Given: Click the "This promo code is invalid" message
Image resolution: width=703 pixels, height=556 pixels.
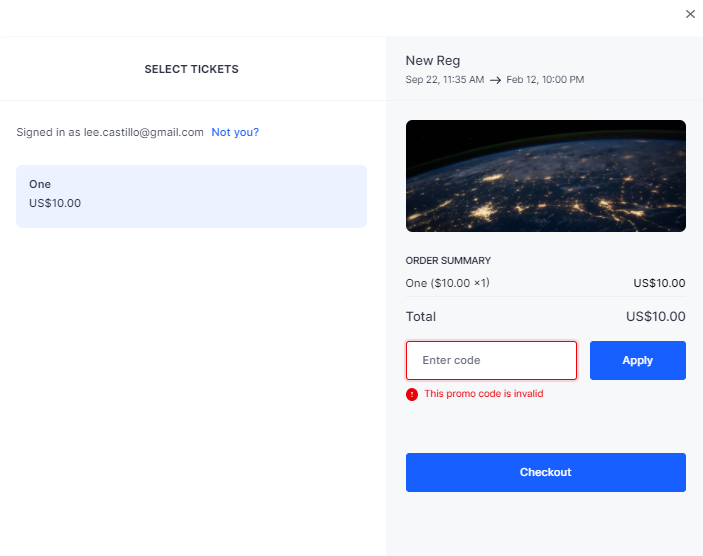Looking at the screenshot, I should 484,394.
